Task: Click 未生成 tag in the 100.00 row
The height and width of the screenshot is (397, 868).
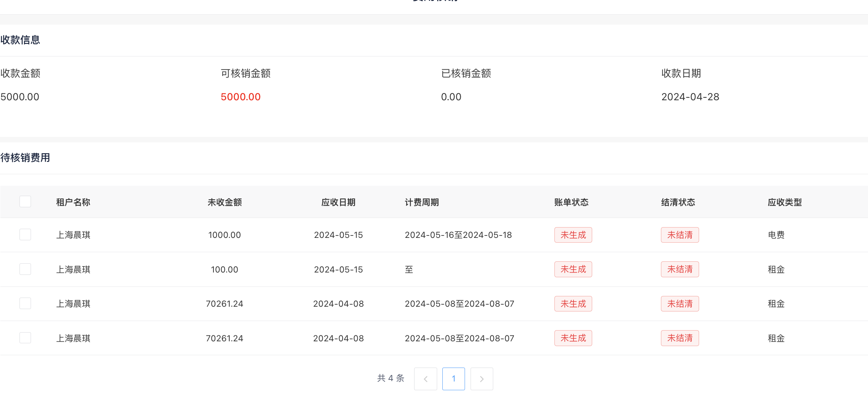Action: (x=573, y=269)
